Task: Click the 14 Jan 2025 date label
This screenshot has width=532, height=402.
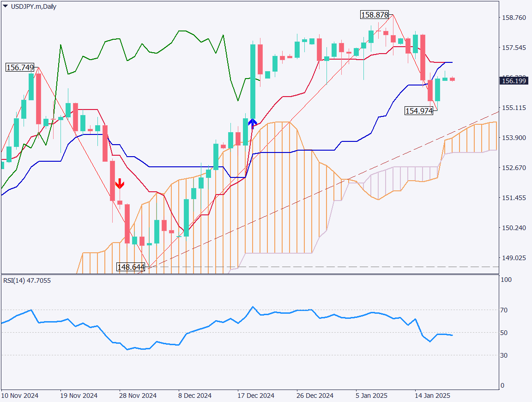Action: click(x=433, y=396)
